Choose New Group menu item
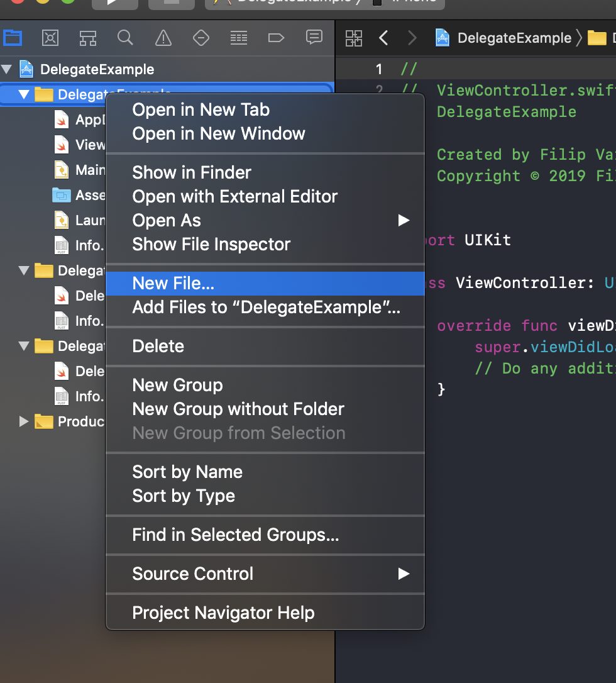This screenshot has height=683, width=616. click(x=265, y=385)
